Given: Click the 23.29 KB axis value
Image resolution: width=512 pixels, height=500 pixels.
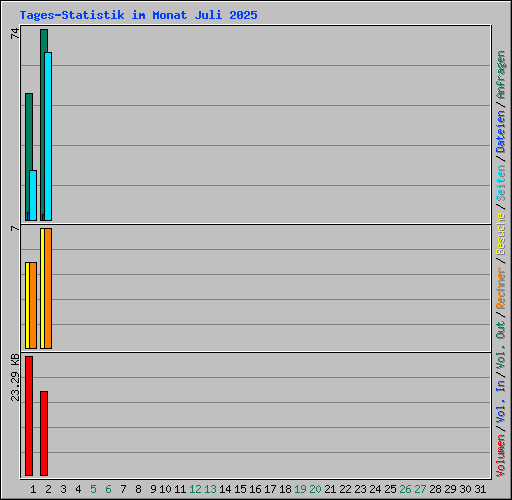Looking at the screenshot, I should 15,377.
